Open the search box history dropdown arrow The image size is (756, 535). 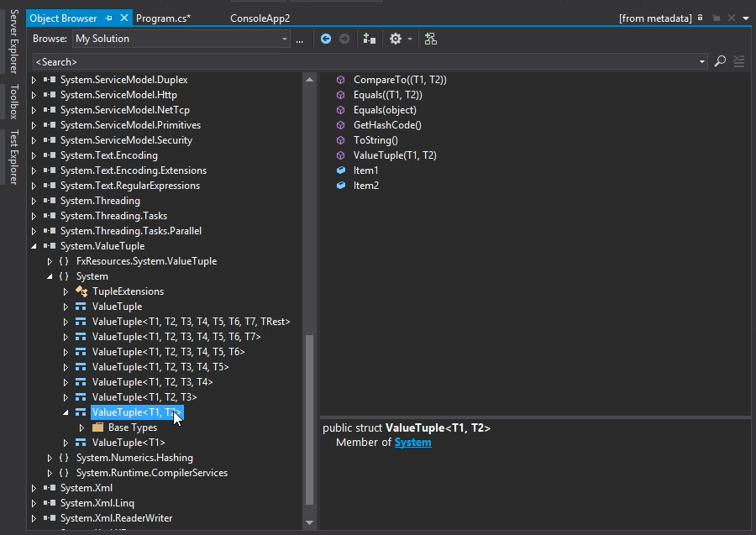coord(702,61)
